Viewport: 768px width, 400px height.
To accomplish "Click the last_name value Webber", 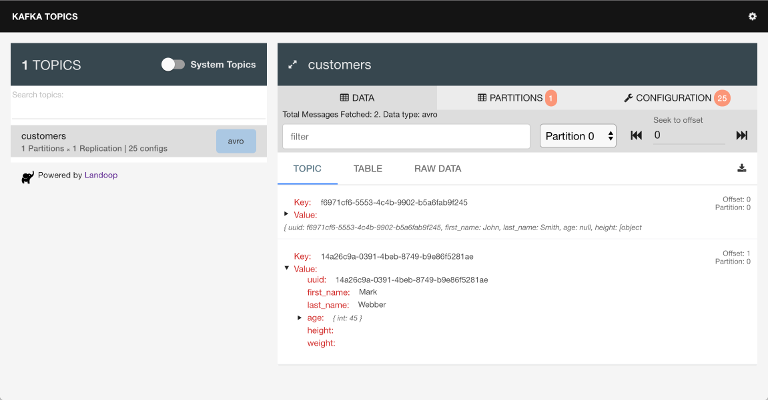I will click(x=372, y=305).
